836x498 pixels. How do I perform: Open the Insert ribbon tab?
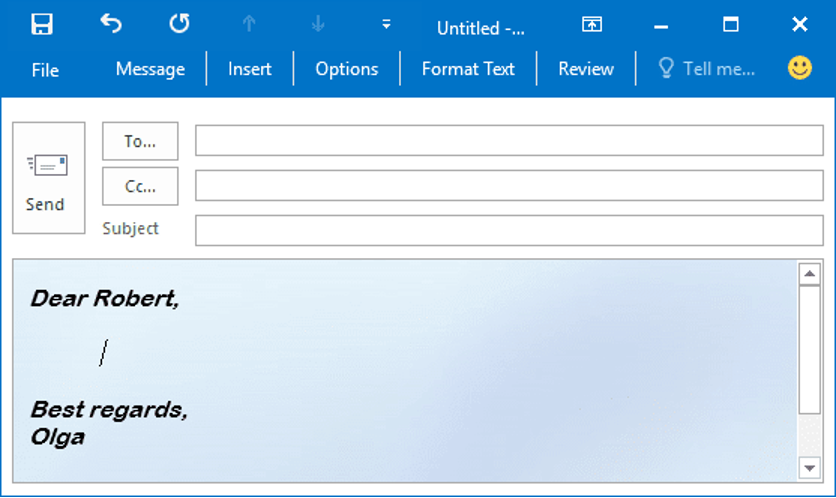[x=249, y=69]
